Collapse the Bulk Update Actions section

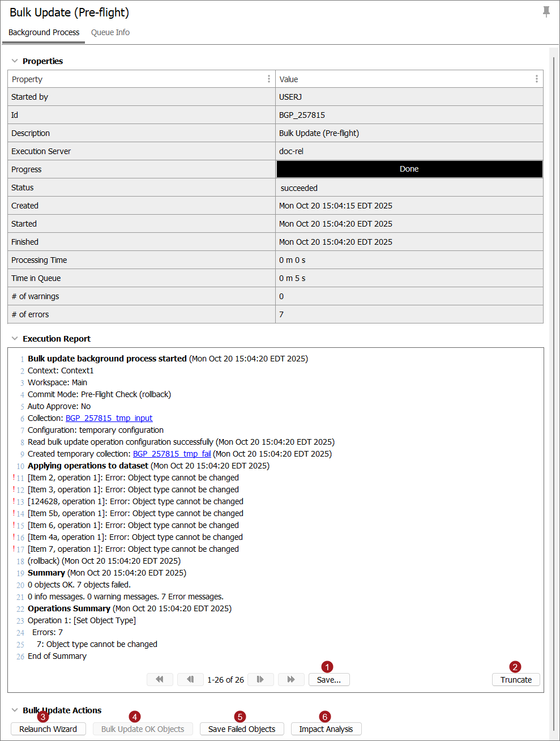click(15, 710)
